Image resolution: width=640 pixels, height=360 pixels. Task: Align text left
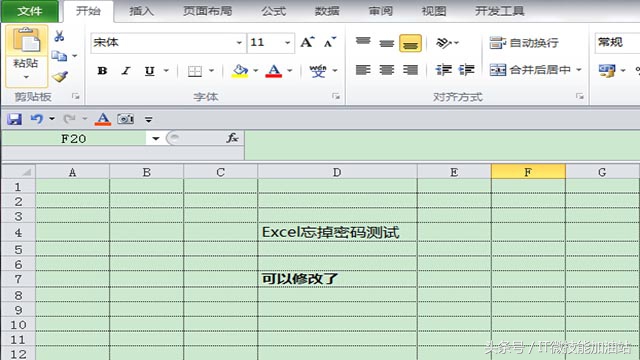[363, 70]
